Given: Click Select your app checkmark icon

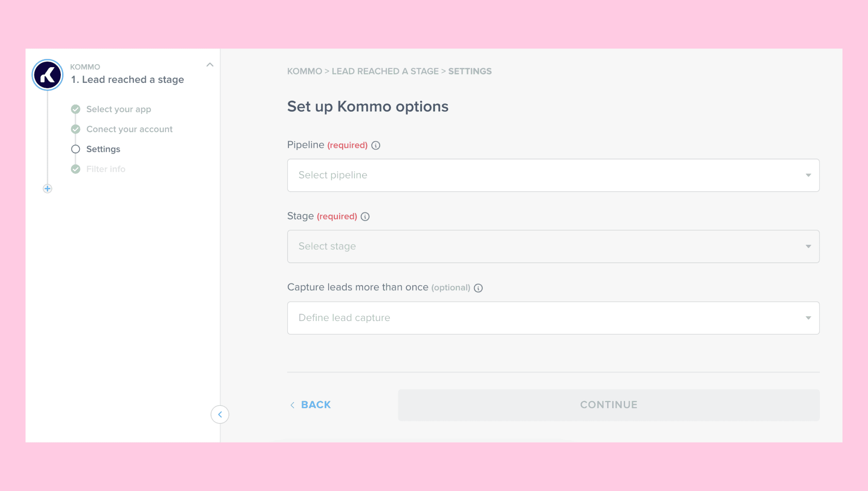Looking at the screenshot, I should coord(76,109).
